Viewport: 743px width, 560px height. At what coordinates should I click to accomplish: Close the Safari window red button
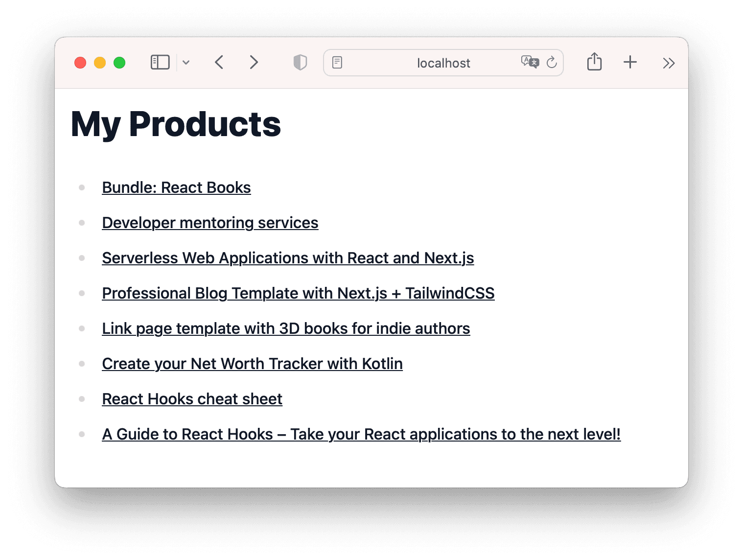coord(80,63)
